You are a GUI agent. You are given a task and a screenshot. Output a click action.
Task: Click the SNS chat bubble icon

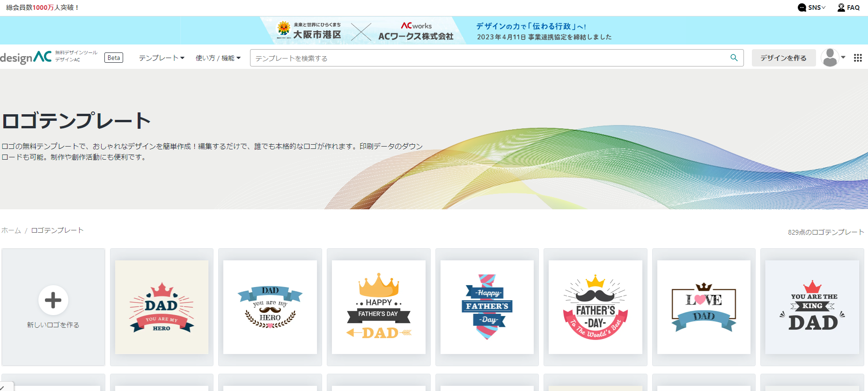[802, 7]
